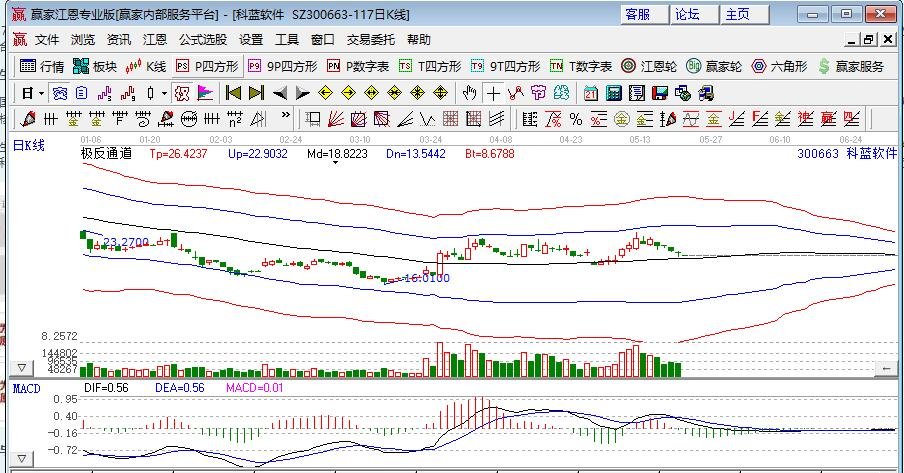Click the 论坛 forum button

[695, 14]
